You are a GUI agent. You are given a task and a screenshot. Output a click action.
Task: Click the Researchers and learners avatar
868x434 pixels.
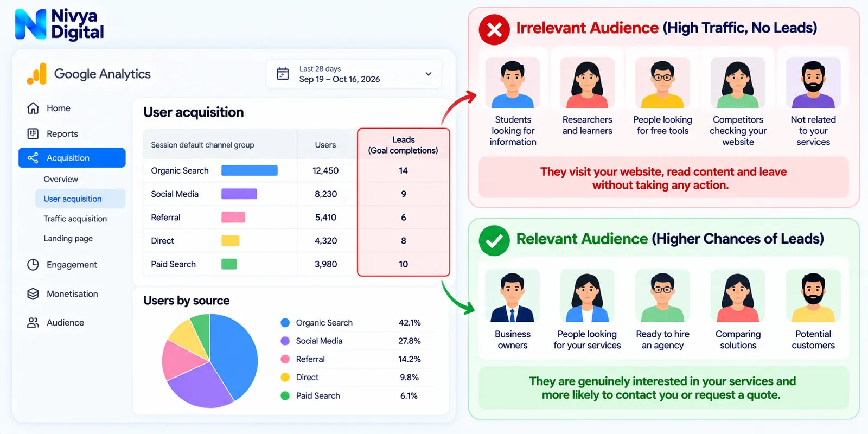point(587,83)
